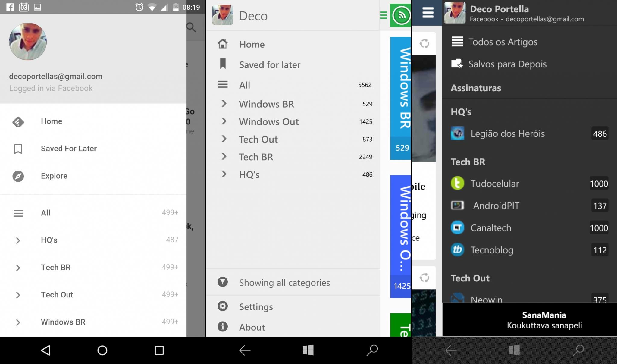Tap the Settings gear icon
The height and width of the screenshot is (364, 617).
click(x=223, y=306)
